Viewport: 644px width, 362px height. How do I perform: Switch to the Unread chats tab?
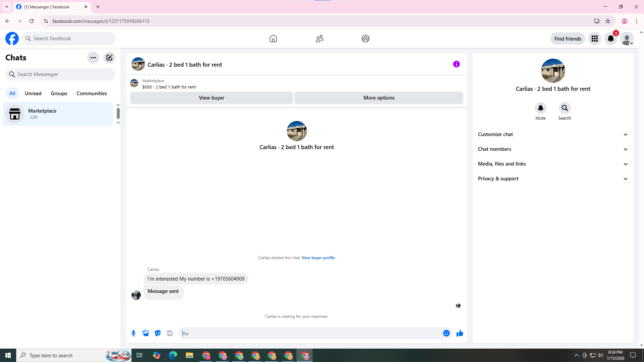point(33,94)
